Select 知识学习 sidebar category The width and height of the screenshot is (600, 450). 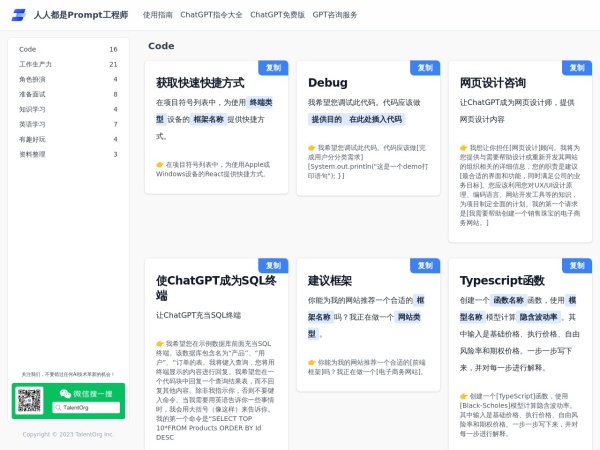[68, 109]
